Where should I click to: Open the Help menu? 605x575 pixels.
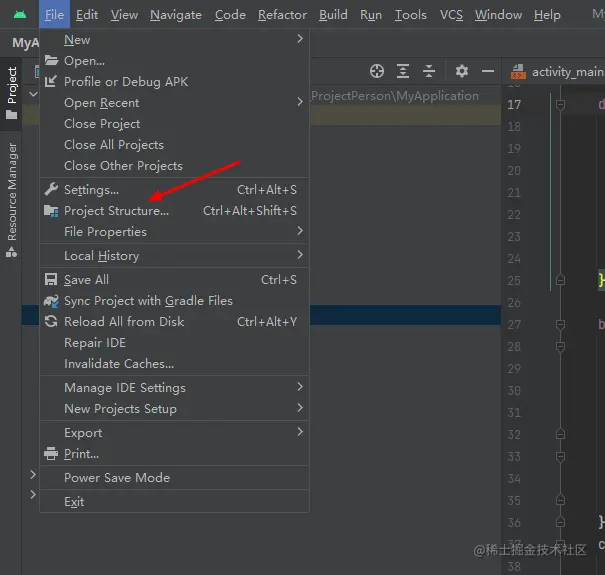click(x=547, y=15)
